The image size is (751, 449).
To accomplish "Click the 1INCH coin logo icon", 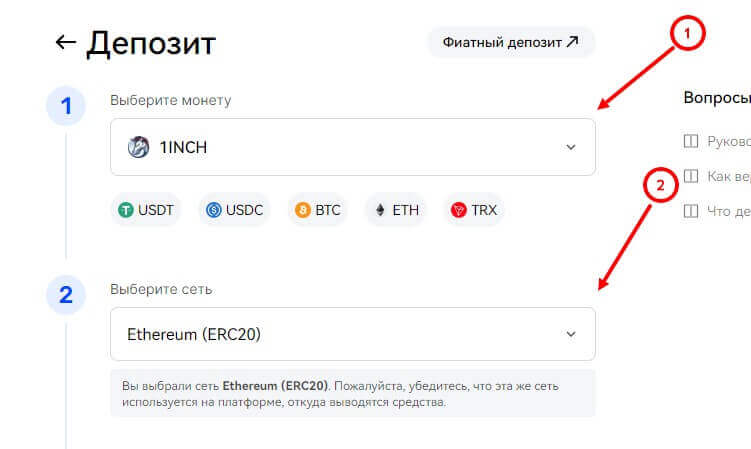I will [x=138, y=147].
